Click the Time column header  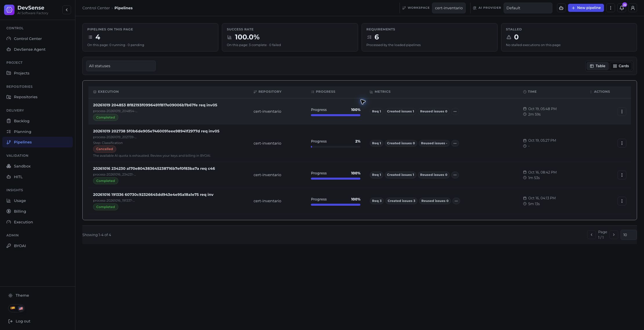(530, 92)
